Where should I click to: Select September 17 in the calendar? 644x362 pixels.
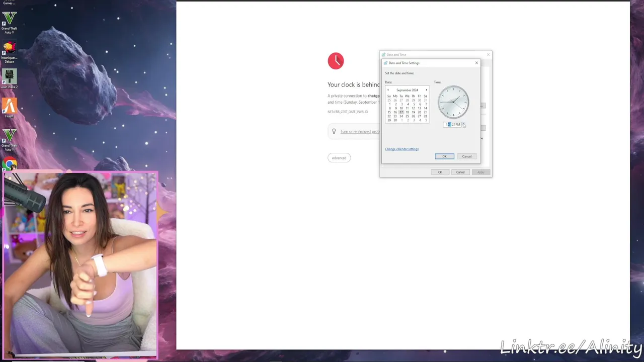click(x=401, y=112)
